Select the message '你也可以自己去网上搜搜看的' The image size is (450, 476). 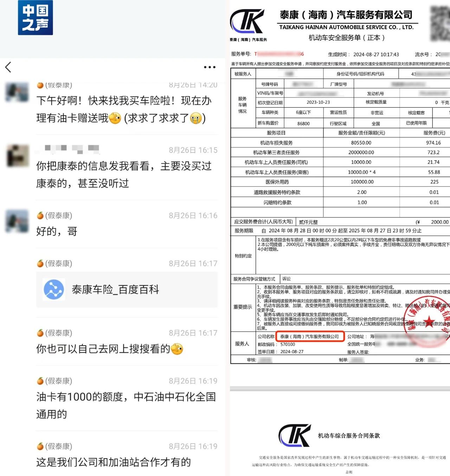(110, 349)
